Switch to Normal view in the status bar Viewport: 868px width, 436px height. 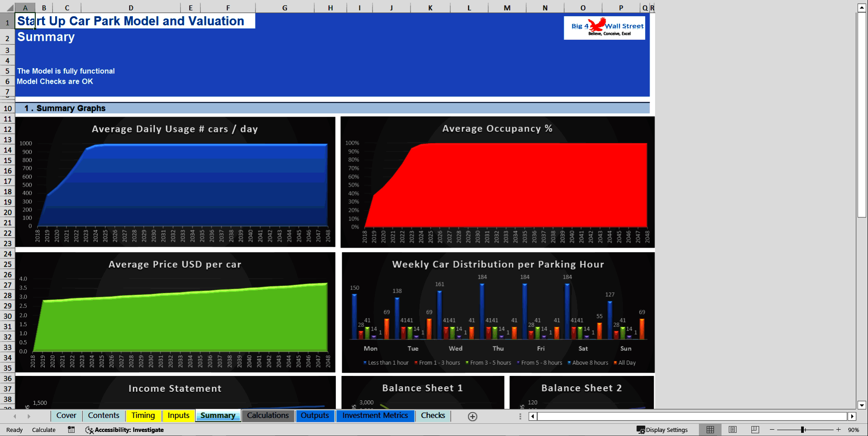click(710, 429)
